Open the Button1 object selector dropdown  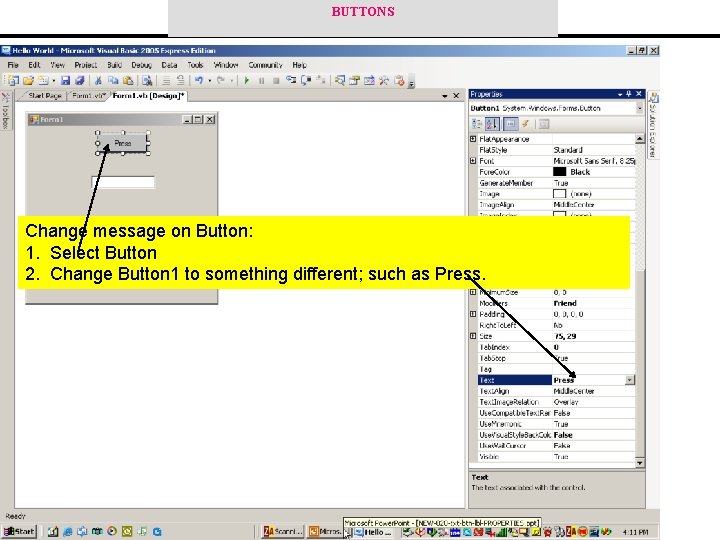(x=639, y=108)
